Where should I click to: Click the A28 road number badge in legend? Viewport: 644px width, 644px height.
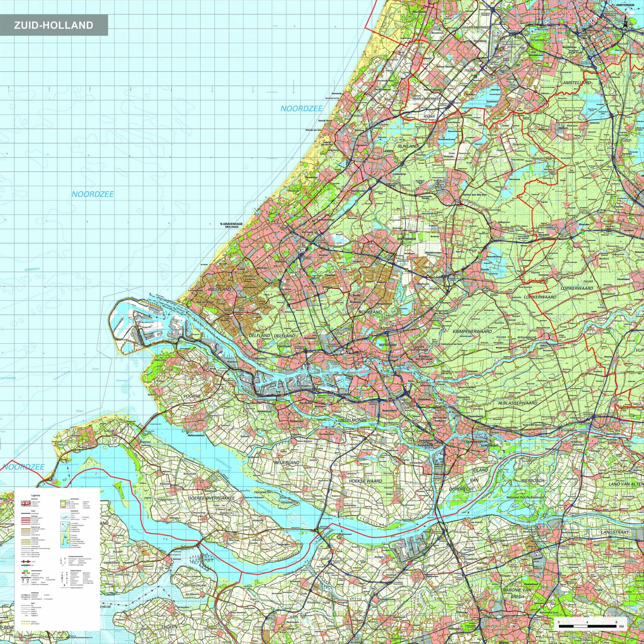(x=23, y=573)
